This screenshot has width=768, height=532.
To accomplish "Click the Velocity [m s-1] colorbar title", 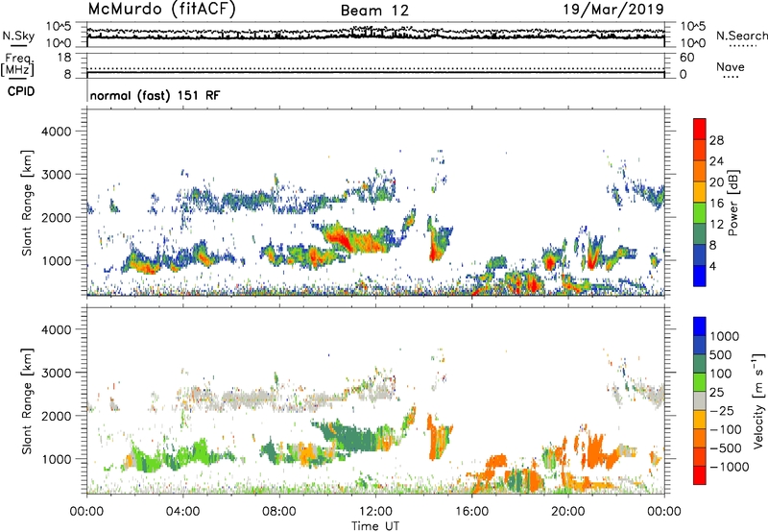I will coord(758,400).
